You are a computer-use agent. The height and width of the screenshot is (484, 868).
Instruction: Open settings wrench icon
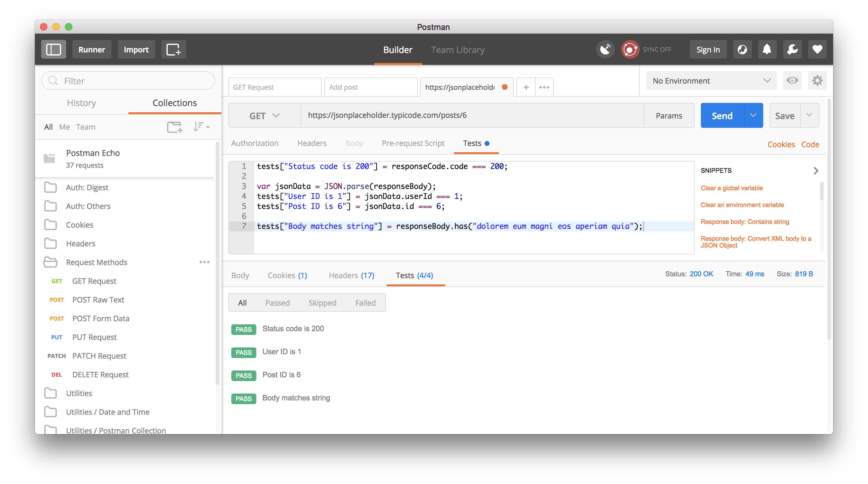tap(792, 50)
